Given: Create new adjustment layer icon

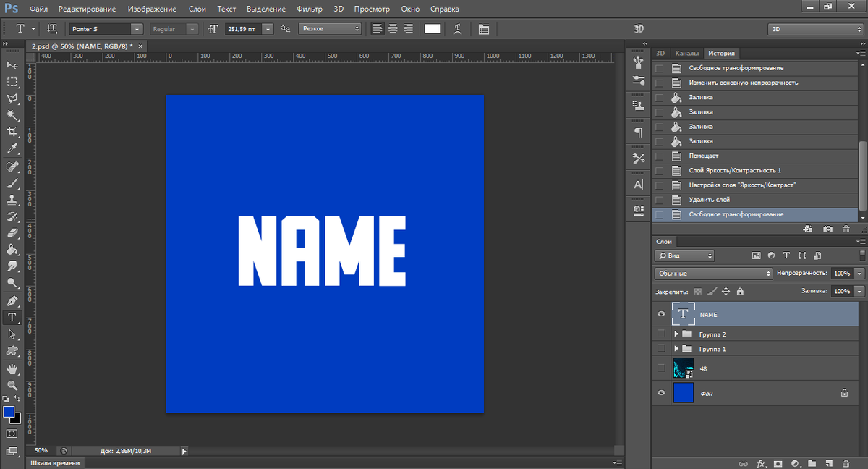Looking at the screenshot, I should tap(795, 463).
